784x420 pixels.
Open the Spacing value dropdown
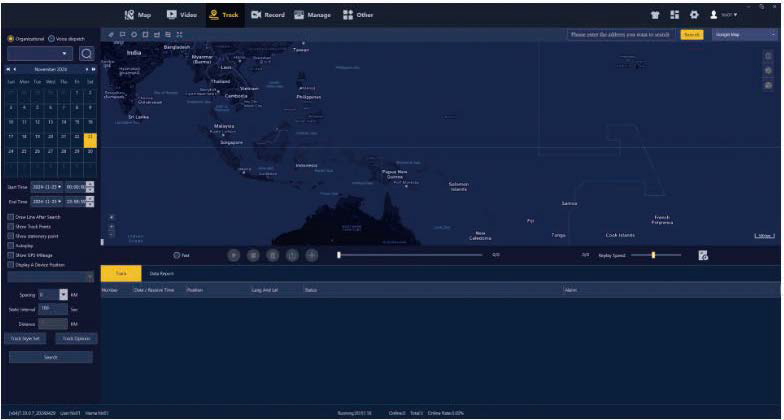pyautogui.click(x=64, y=294)
